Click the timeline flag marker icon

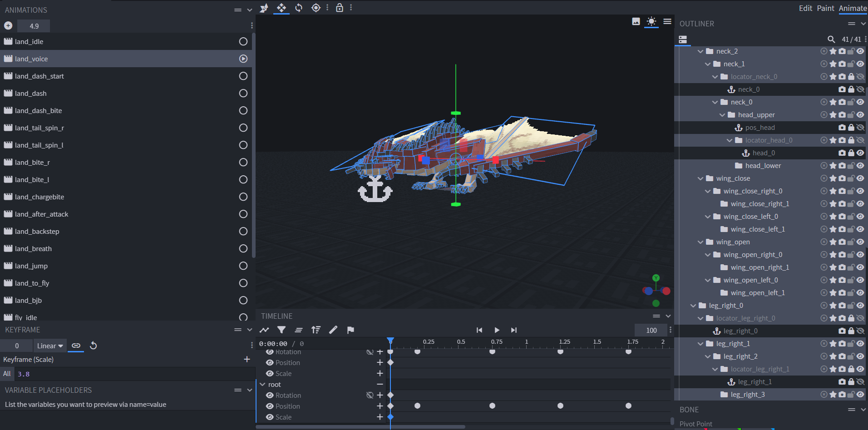[350, 330]
